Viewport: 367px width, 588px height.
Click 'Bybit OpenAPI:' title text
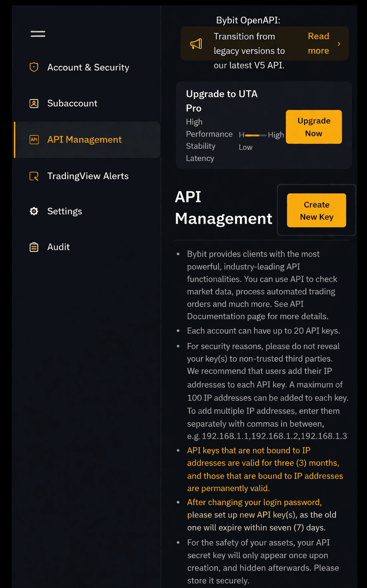point(248,20)
